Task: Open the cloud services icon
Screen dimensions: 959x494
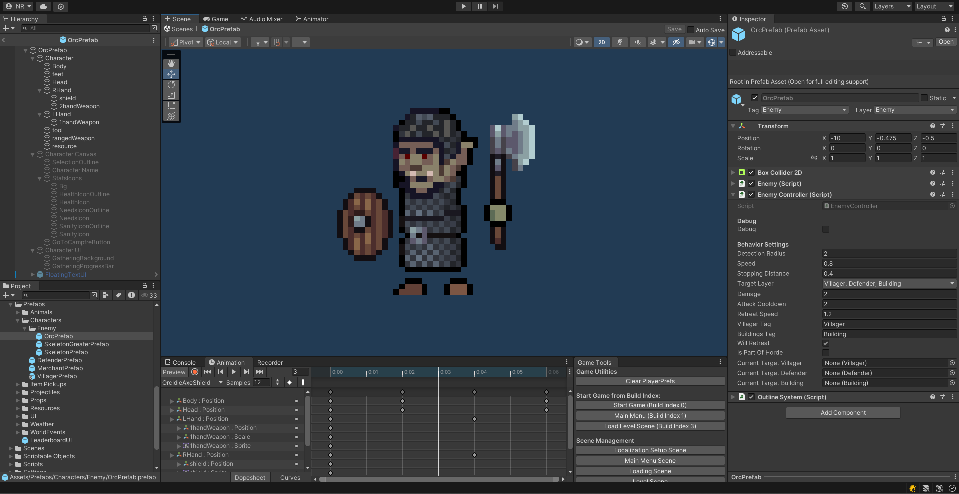Action: pyautogui.click(x=43, y=6)
